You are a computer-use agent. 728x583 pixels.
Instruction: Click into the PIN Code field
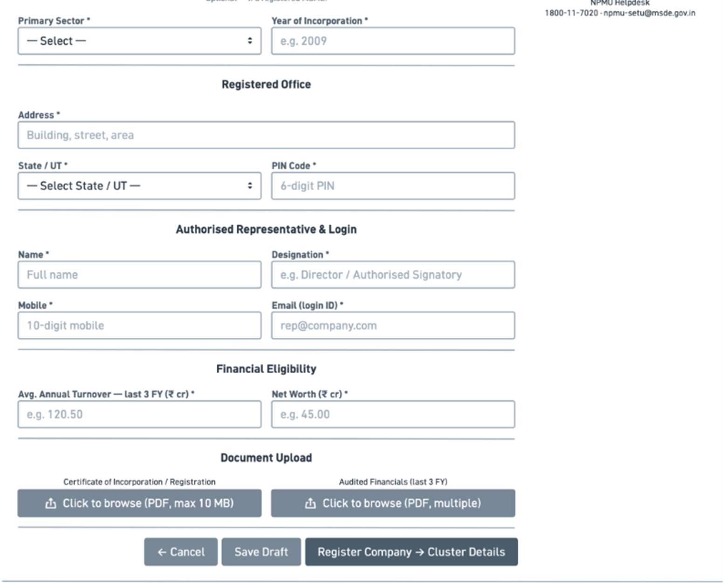point(393,186)
